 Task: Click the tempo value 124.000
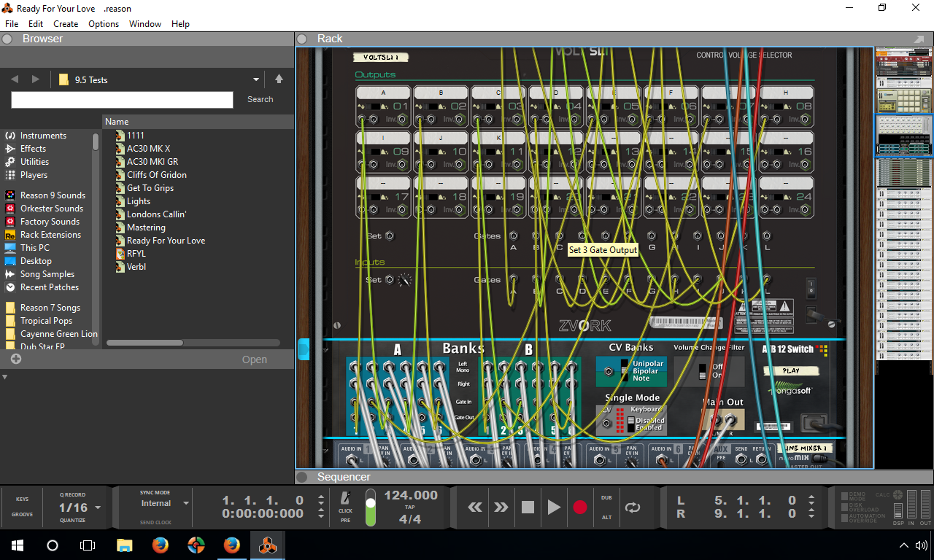(411, 495)
